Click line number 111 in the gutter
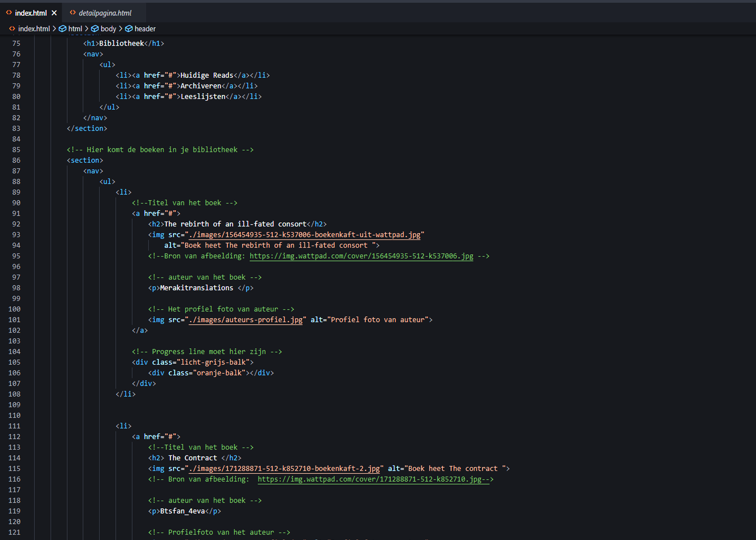 point(14,426)
